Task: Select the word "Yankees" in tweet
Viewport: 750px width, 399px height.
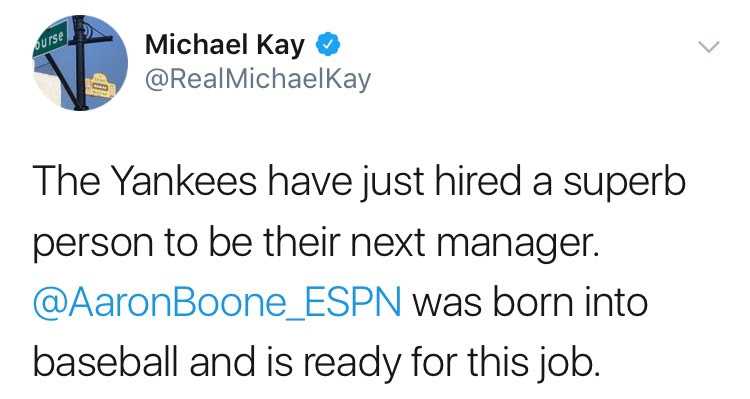Action: point(185,182)
